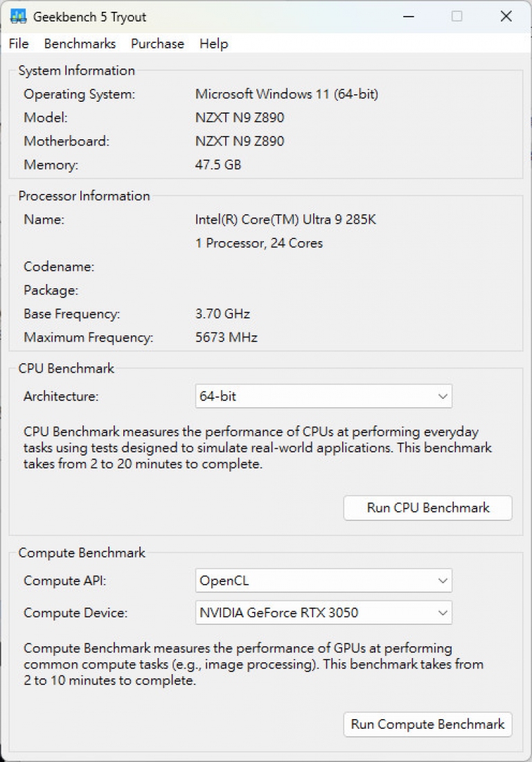
Task: Expand the Compute API OpenCL dropdown
Action: point(323,581)
